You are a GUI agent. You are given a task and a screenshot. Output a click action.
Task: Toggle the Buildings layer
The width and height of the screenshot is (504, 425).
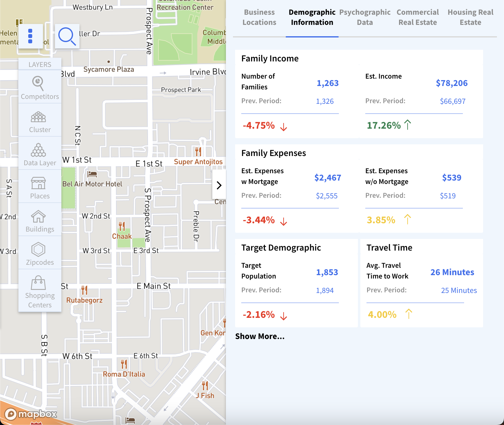(40, 220)
